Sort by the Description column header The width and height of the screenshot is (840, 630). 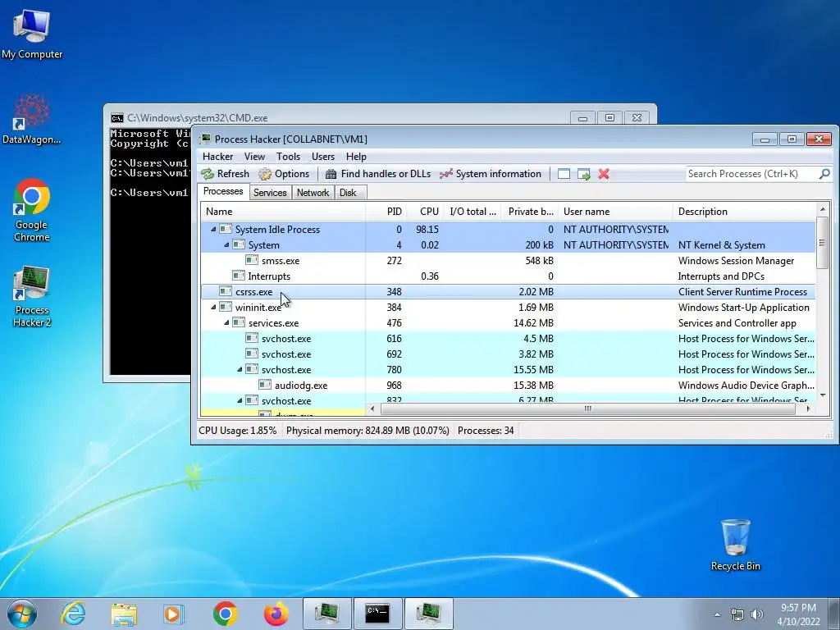coord(744,212)
